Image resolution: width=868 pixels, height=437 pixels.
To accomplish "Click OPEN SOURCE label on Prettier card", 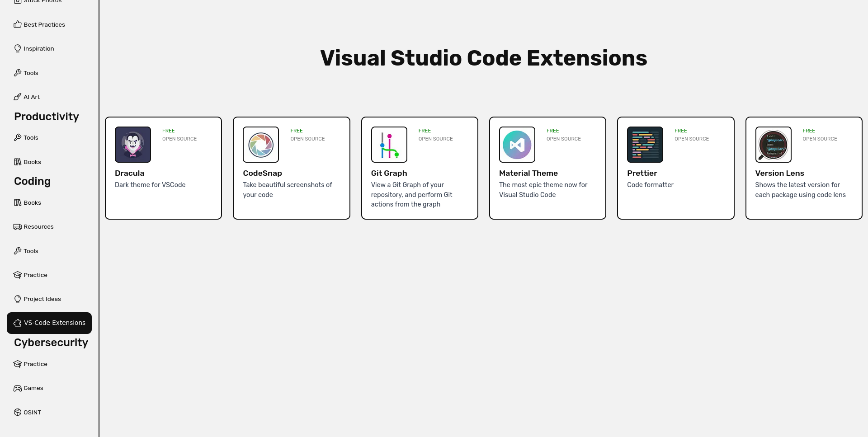I will pyautogui.click(x=692, y=139).
